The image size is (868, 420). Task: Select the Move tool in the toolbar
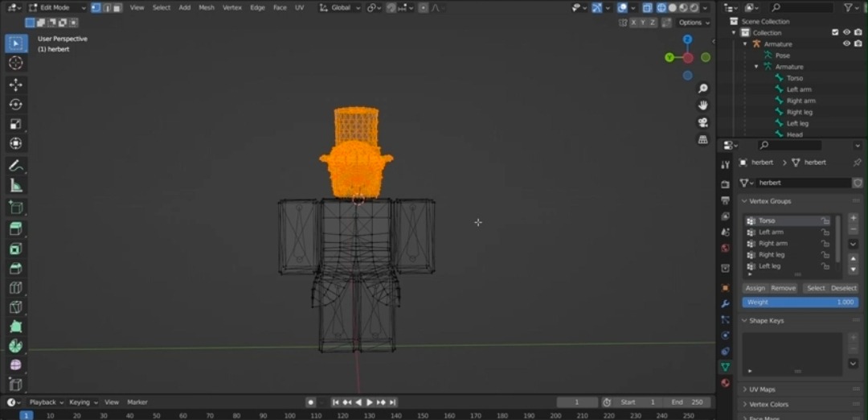coord(15,84)
